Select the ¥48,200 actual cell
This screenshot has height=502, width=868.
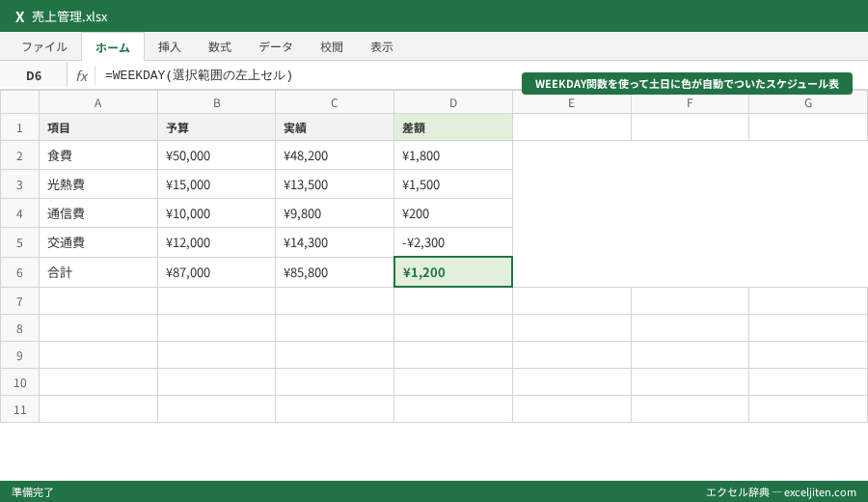[x=335, y=155]
